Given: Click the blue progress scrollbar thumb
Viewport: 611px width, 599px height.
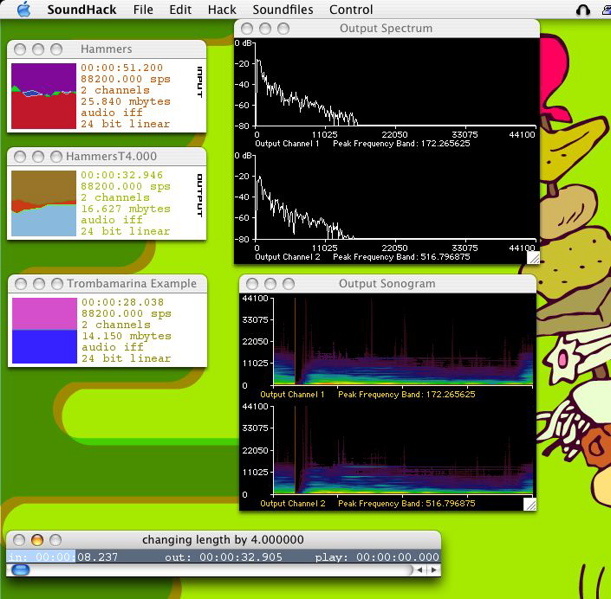Looking at the screenshot, I should 20,570.
